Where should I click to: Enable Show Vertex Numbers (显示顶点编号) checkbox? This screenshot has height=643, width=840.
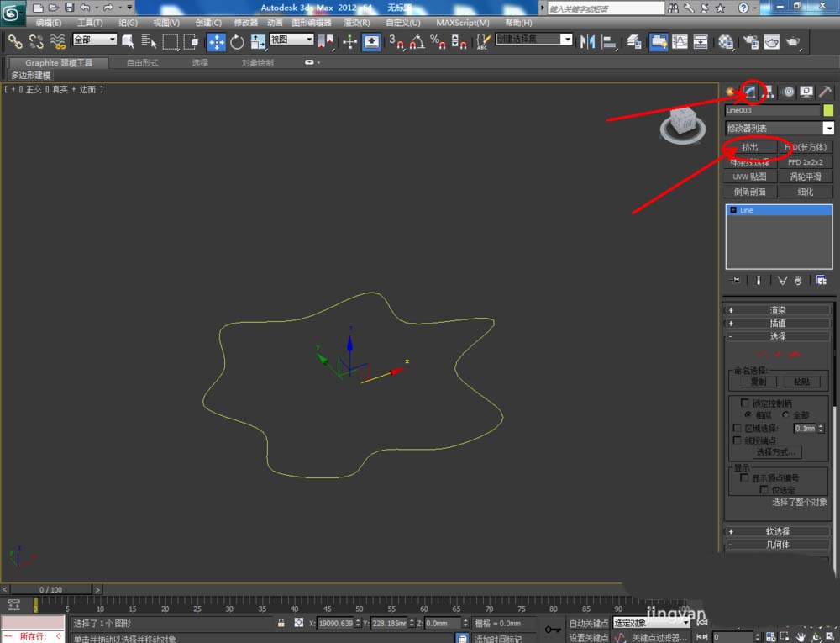point(744,477)
